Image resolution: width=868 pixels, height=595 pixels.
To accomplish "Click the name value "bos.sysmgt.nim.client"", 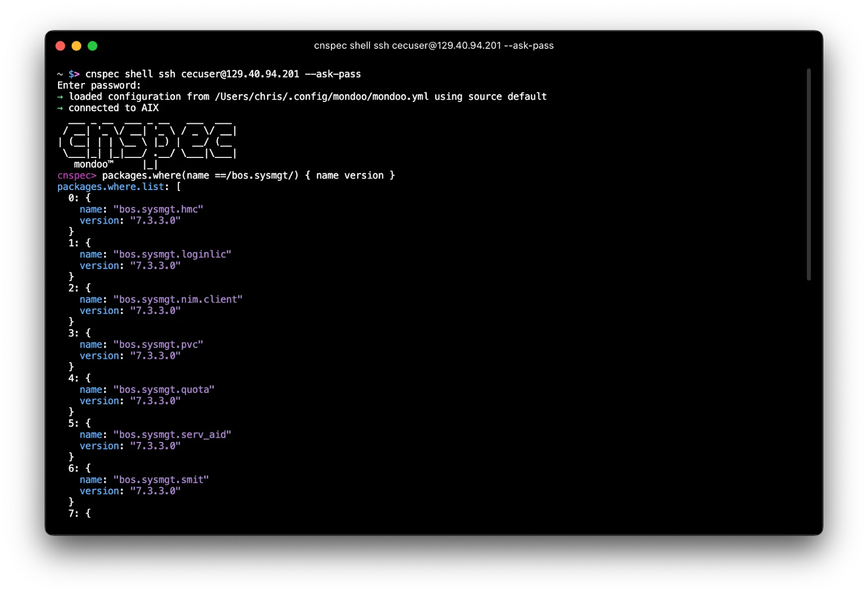I will [x=178, y=300].
